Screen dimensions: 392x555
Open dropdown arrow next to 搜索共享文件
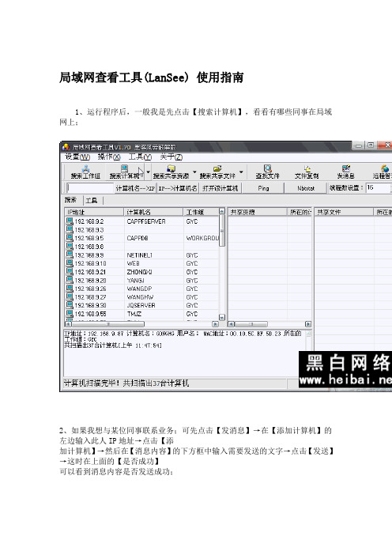click(241, 172)
